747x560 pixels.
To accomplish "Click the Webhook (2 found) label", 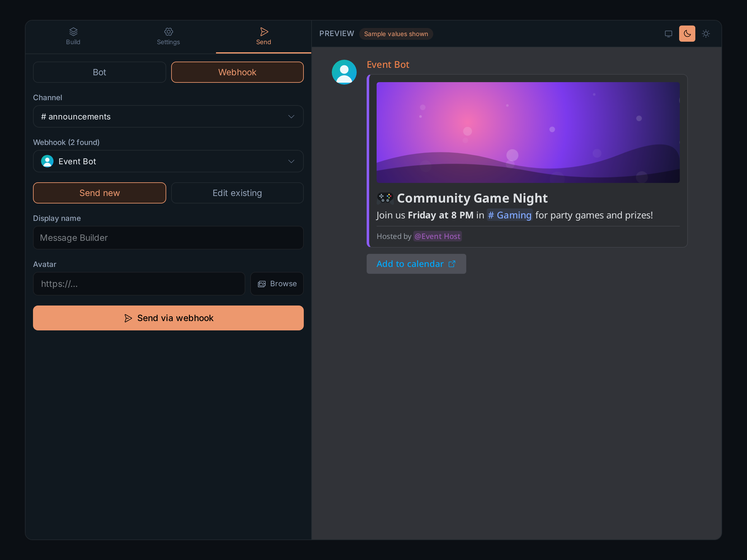I will pos(66,142).
